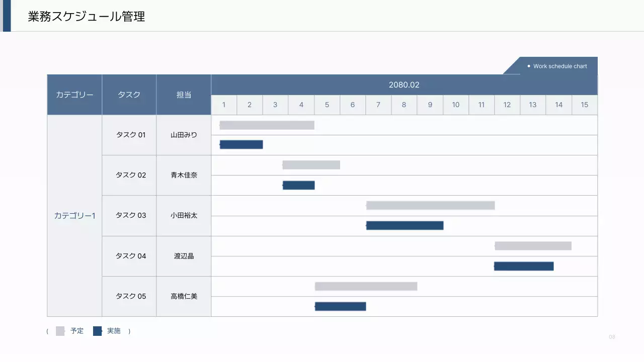Select the blue actual bar for タスク 05

pos(341,306)
